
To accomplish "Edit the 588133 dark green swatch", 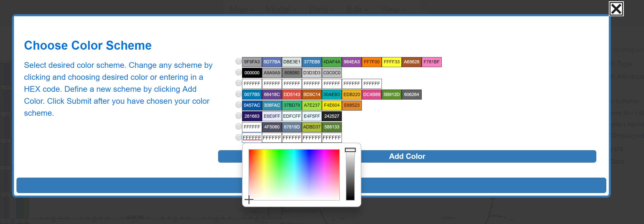I will point(332,127).
